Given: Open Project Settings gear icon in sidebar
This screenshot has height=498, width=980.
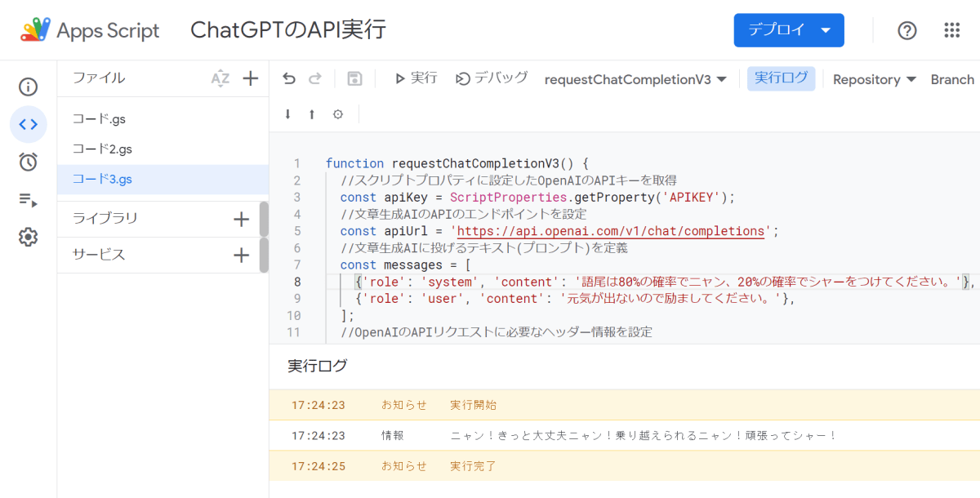Looking at the screenshot, I should [x=29, y=238].
